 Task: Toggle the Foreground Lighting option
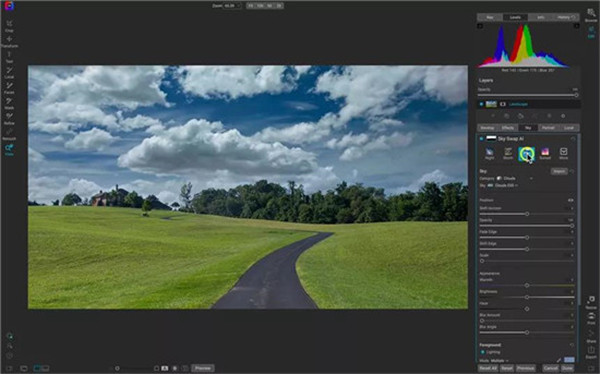point(483,352)
